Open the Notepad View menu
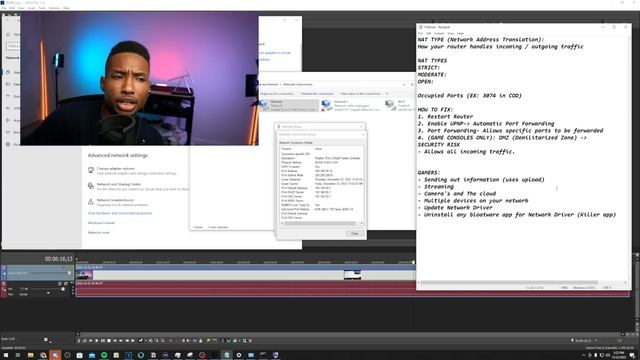Image resolution: width=640 pixels, height=360 pixels. (x=450, y=33)
